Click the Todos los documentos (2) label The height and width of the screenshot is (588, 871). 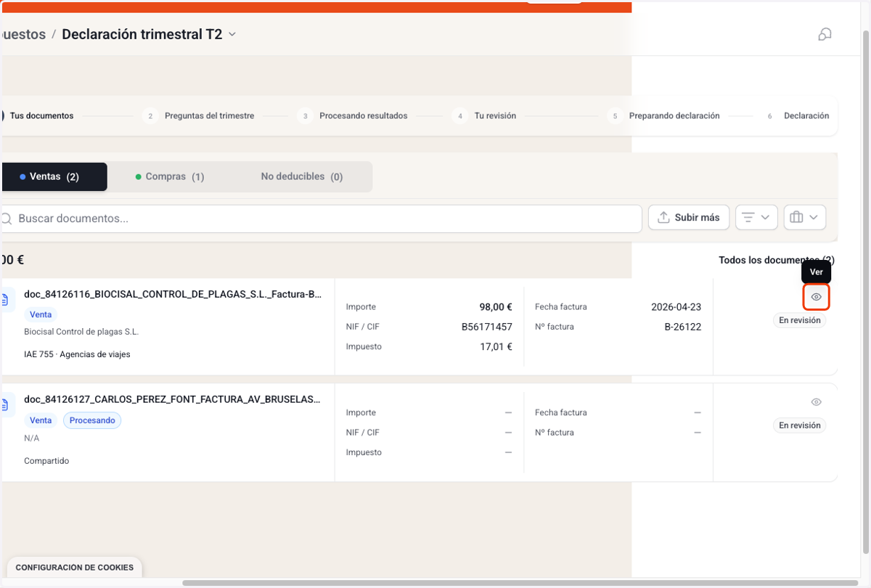[x=777, y=260]
